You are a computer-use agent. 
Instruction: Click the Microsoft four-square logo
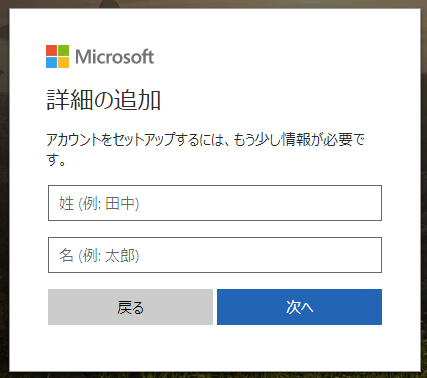point(57,56)
